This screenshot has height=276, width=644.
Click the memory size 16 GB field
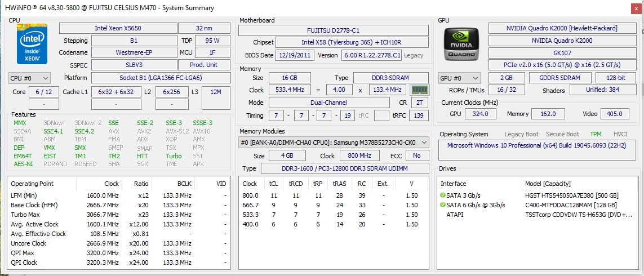(290, 78)
